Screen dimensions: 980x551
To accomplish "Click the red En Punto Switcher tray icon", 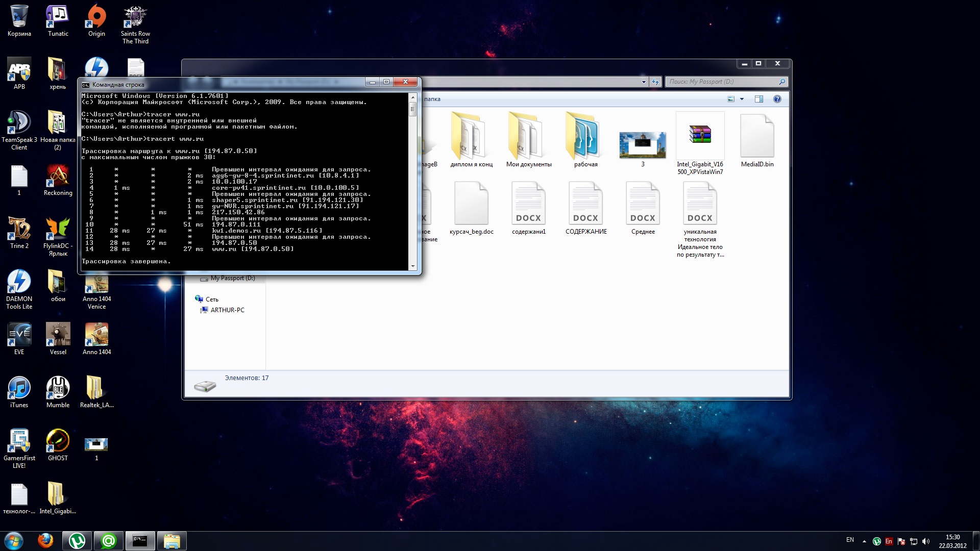I will pyautogui.click(x=889, y=541).
